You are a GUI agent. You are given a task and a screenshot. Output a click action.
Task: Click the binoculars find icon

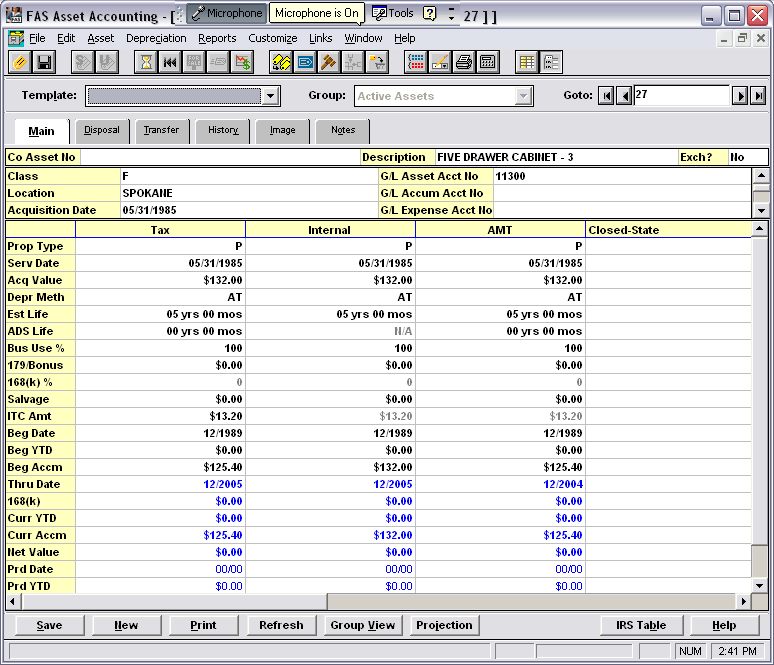[x=282, y=62]
